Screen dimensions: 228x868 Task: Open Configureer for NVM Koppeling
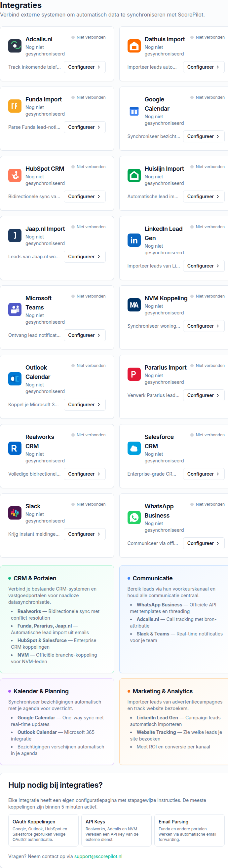[204, 326]
